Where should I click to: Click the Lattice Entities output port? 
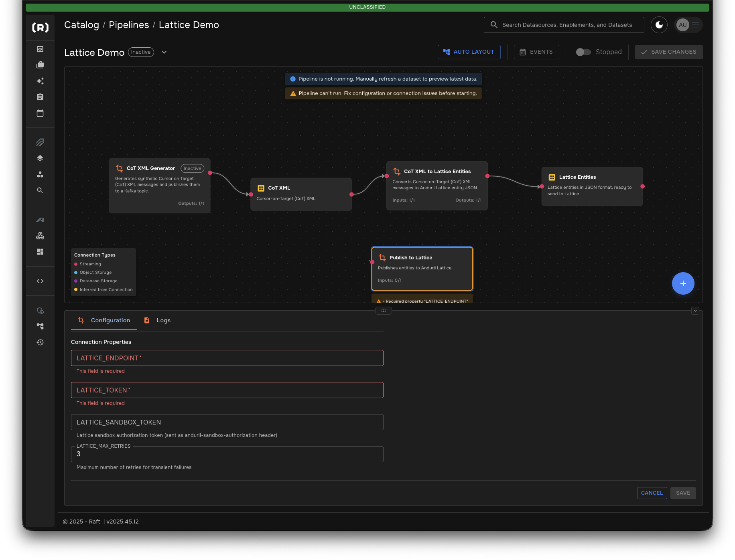coord(643,186)
